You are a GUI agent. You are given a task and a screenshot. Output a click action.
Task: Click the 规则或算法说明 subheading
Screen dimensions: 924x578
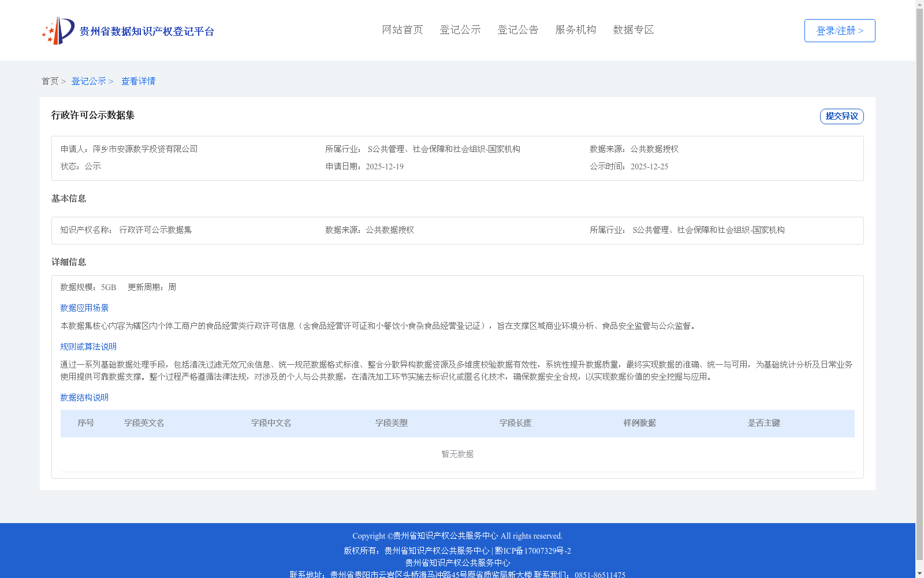[x=88, y=347]
